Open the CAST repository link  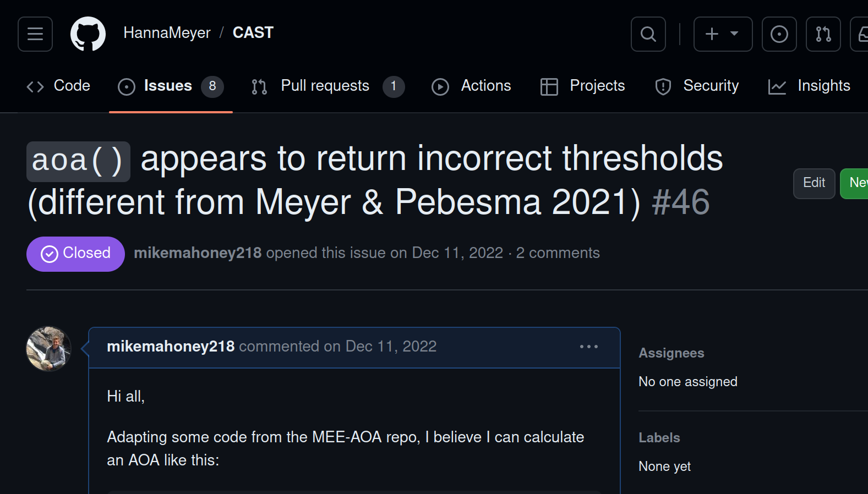(253, 33)
